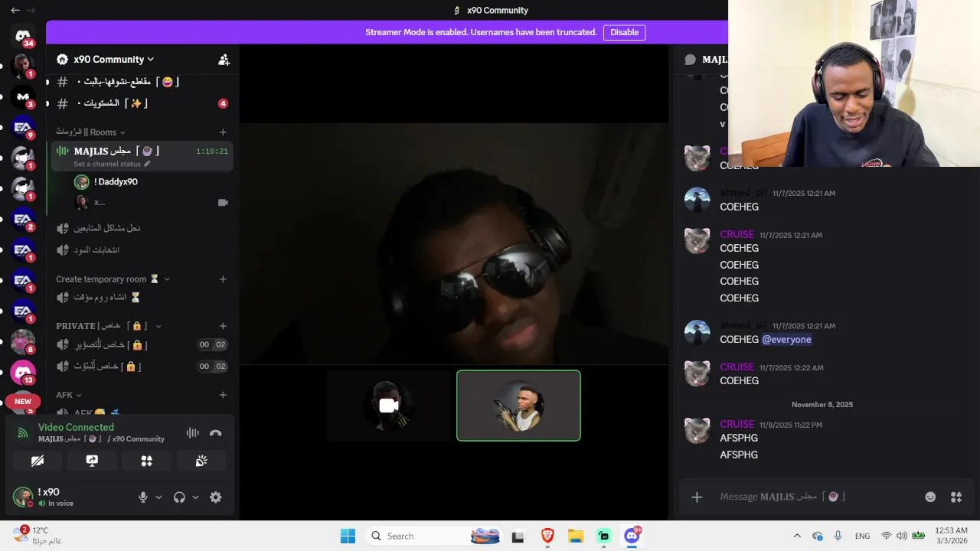Join the انشاء روم مؤقت voice channel
980x551 pixels.
coord(141,297)
